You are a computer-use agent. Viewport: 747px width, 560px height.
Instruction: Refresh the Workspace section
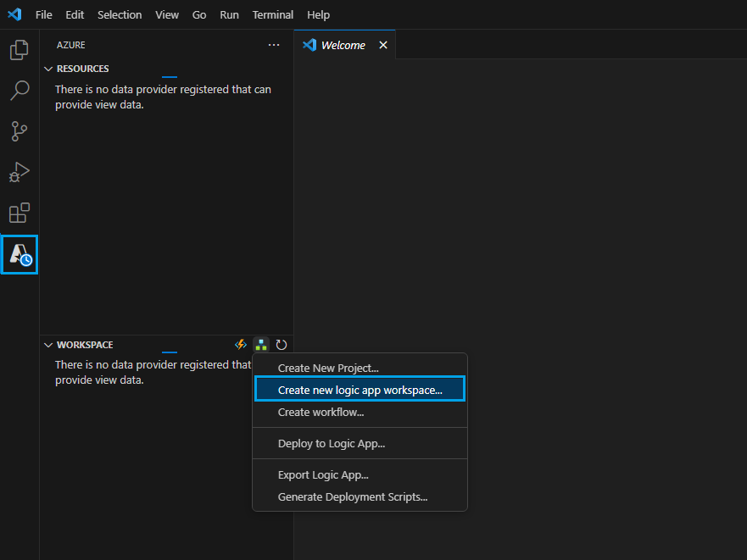click(x=281, y=344)
